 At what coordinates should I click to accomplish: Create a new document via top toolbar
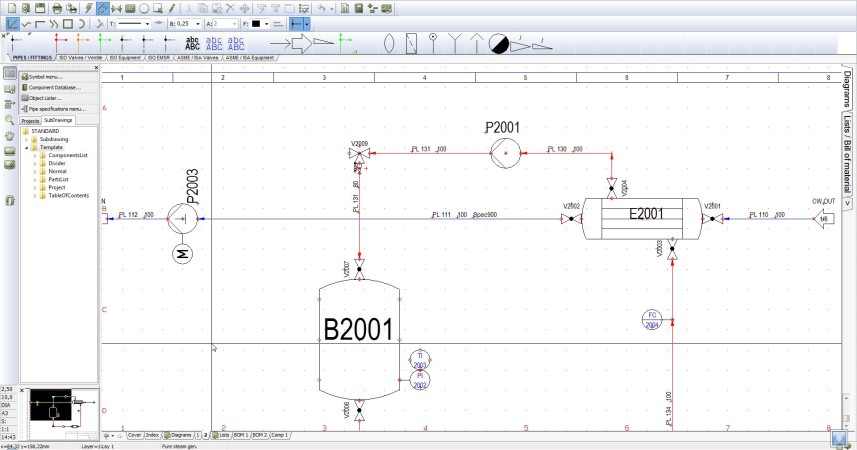coord(12,8)
